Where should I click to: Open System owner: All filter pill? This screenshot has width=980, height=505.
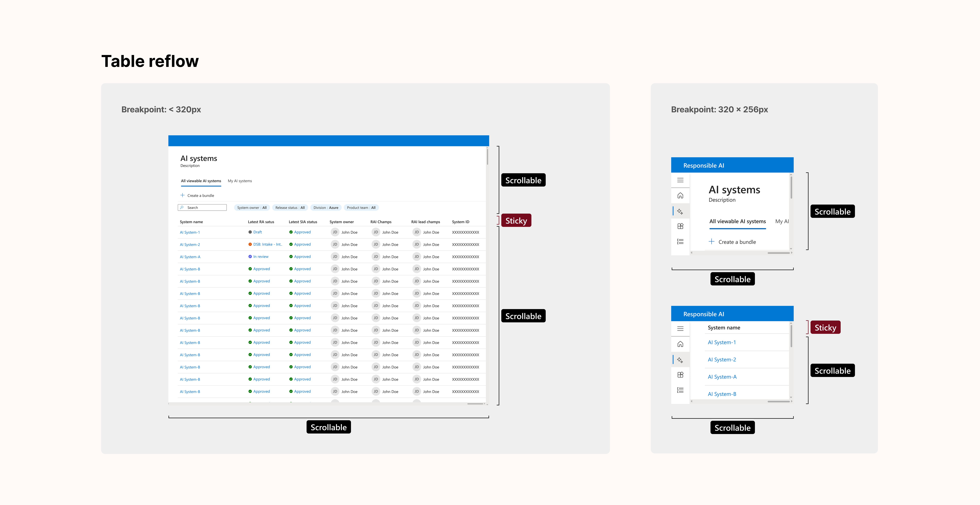click(252, 208)
